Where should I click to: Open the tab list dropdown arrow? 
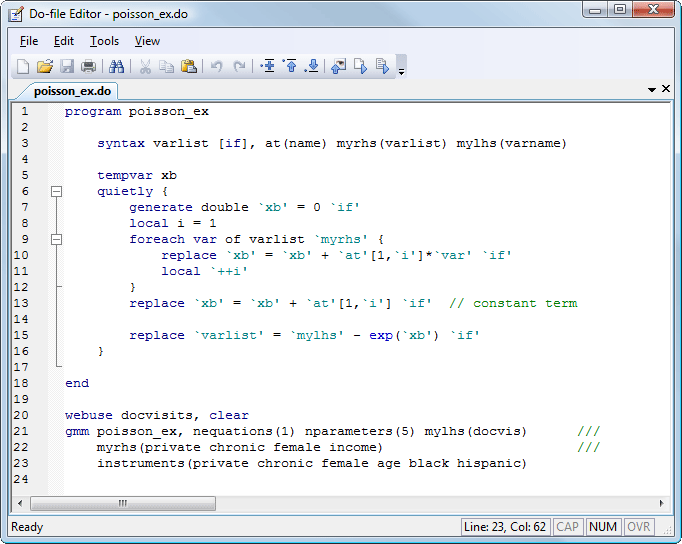[651, 90]
